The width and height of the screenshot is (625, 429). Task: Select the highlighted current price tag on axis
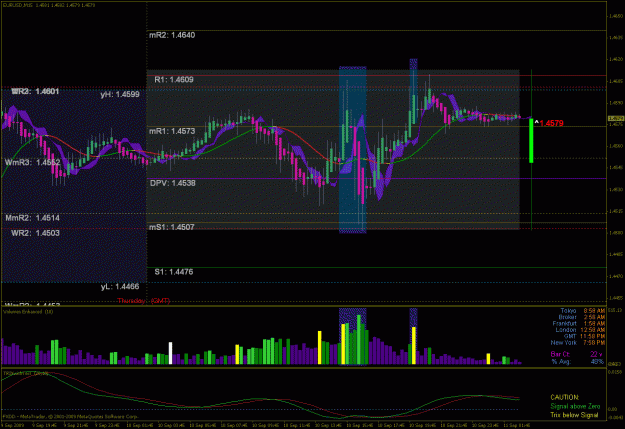tap(616, 118)
